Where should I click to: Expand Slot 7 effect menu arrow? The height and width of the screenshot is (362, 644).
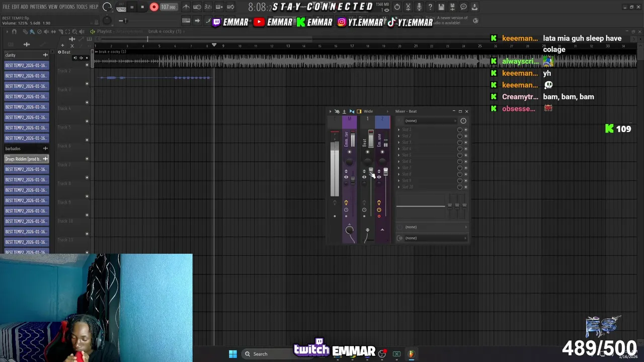[x=399, y=168]
